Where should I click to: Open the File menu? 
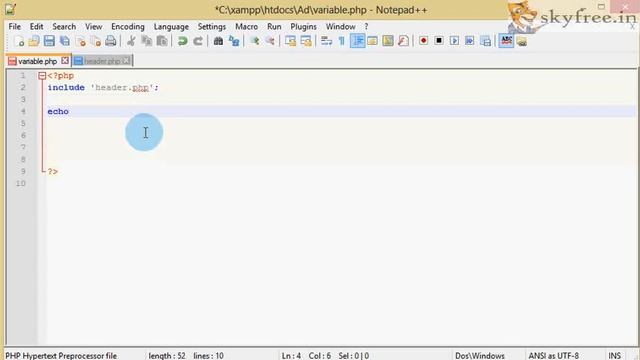pyautogui.click(x=14, y=27)
